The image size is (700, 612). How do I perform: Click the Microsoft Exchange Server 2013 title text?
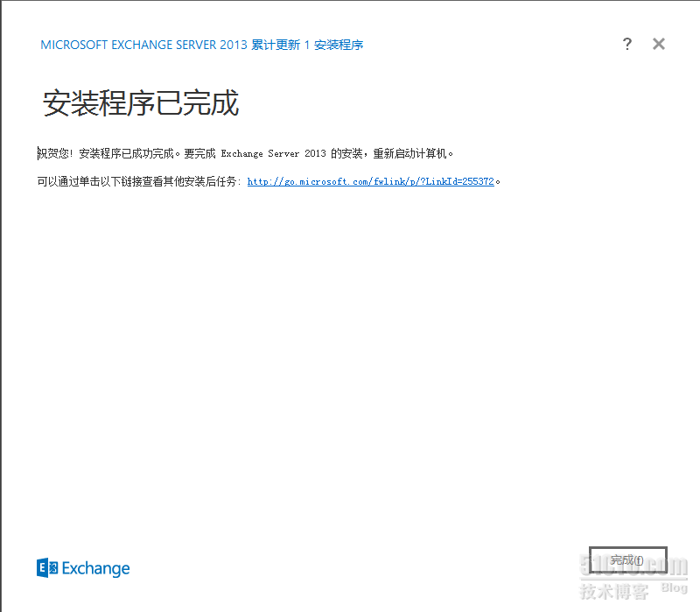click(202, 45)
